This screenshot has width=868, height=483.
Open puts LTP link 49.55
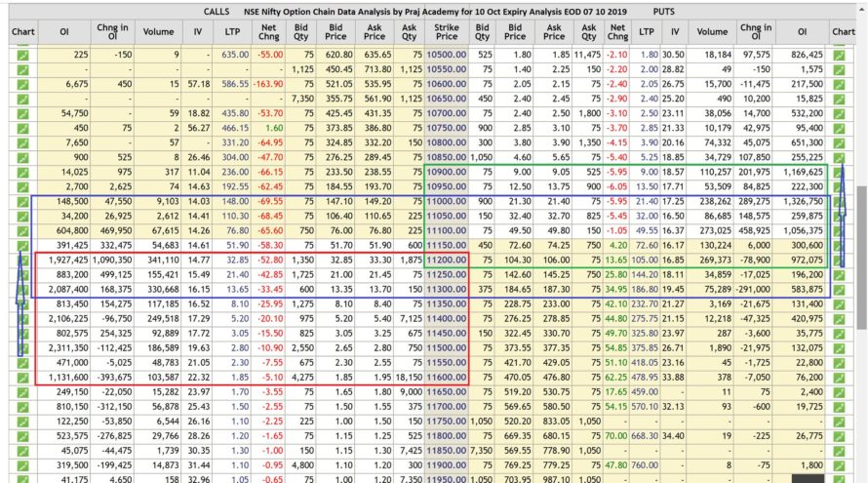click(x=648, y=231)
